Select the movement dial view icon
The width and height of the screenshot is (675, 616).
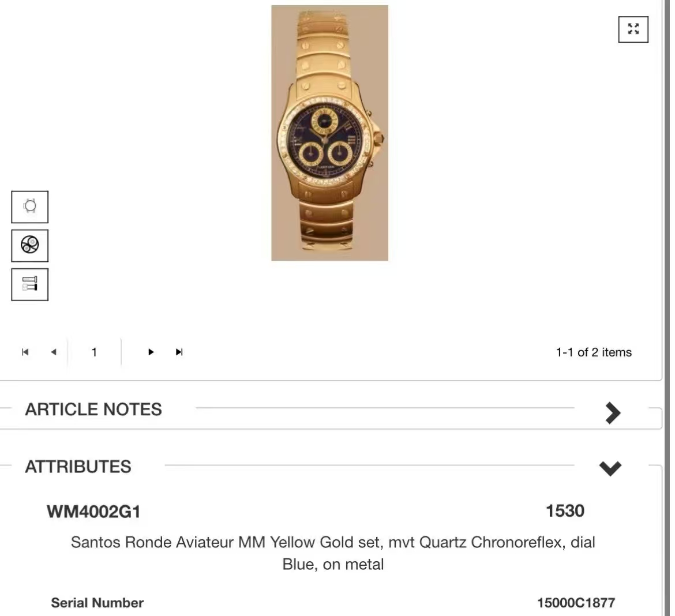coord(29,245)
